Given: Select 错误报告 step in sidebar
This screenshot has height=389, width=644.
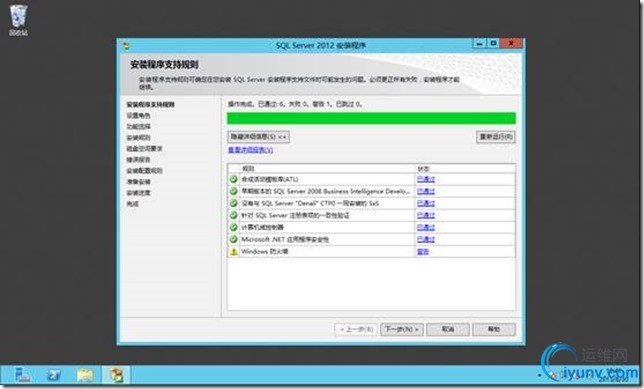Looking at the screenshot, I should (138, 159).
